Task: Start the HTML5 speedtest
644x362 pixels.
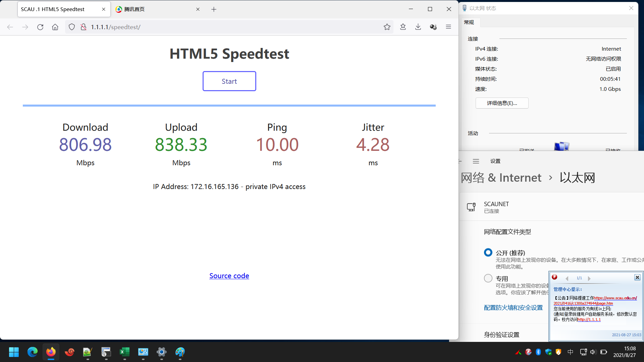Action: (229, 81)
